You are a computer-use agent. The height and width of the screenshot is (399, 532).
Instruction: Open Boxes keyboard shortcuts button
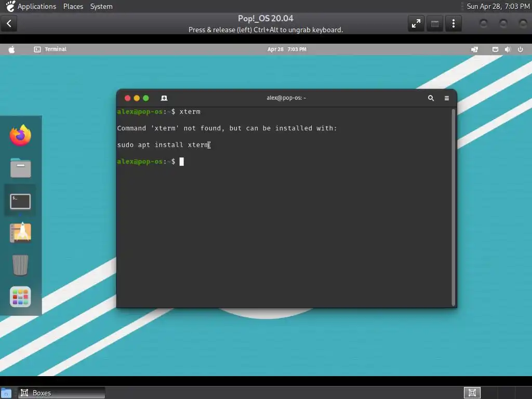[435, 23]
